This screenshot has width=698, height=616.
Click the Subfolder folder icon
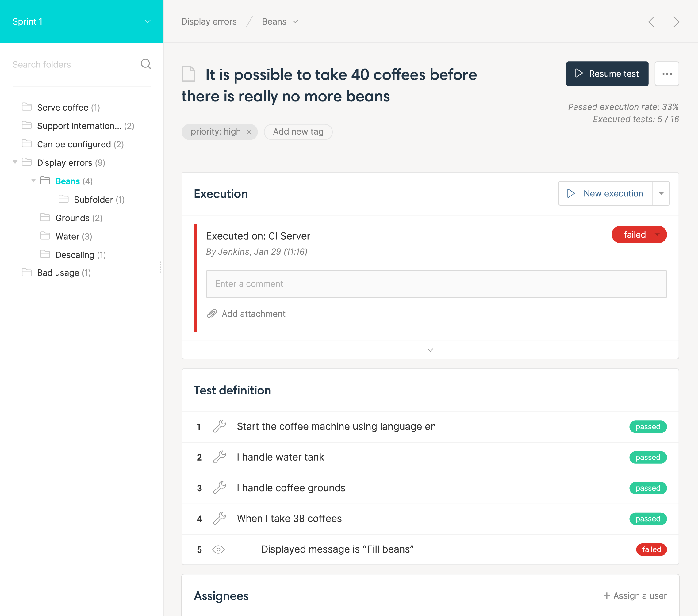tap(63, 199)
